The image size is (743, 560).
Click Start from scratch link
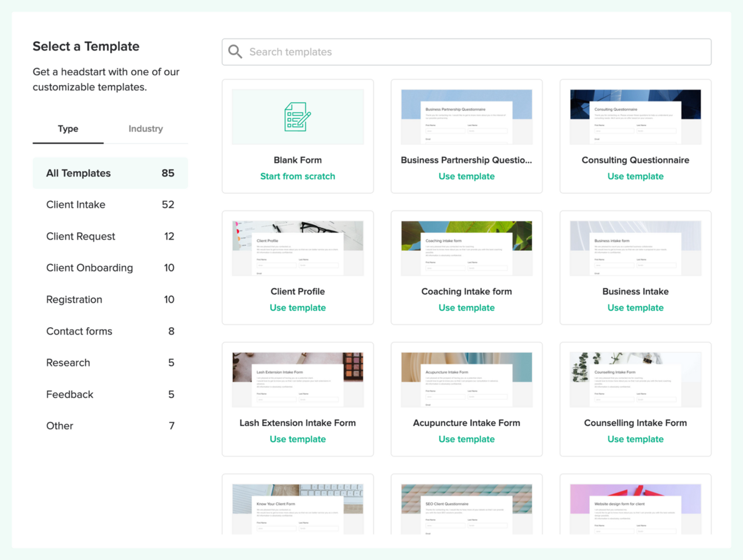(x=297, y=176)
